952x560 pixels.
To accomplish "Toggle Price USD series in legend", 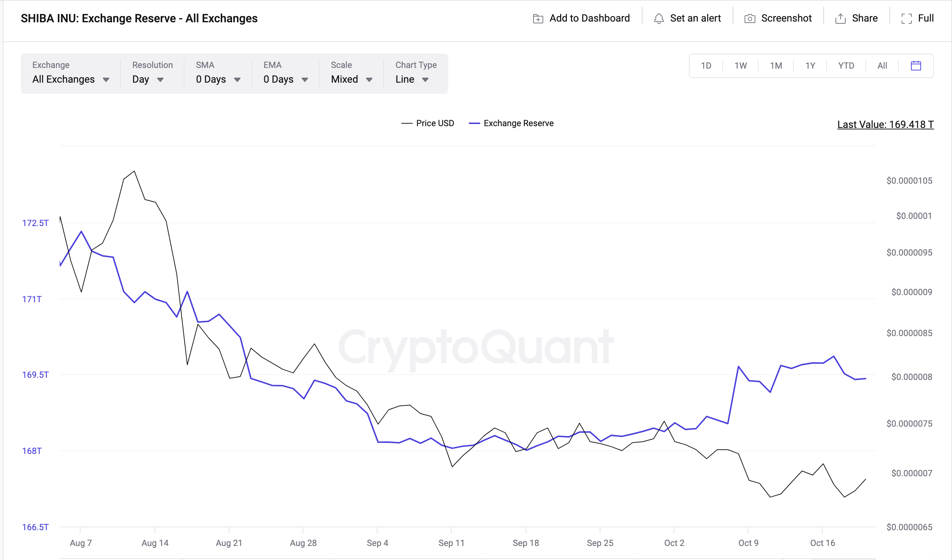I will tap(435, 123).
